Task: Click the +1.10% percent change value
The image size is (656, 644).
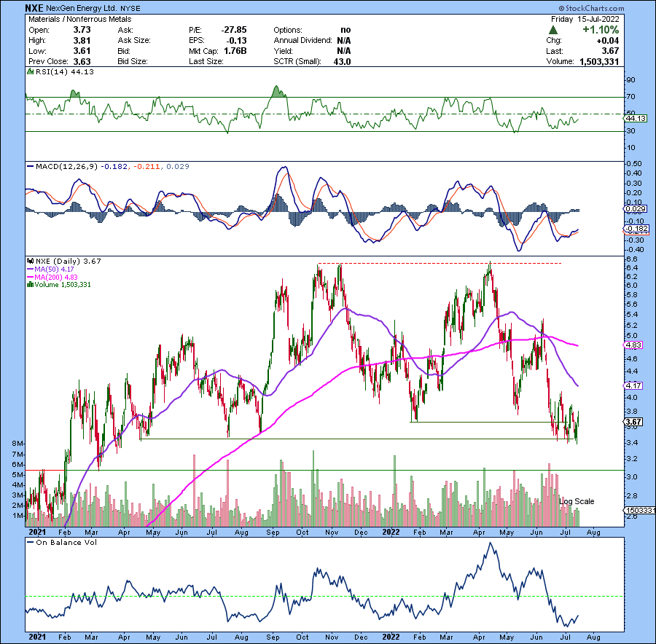Action: click(601, 30)
